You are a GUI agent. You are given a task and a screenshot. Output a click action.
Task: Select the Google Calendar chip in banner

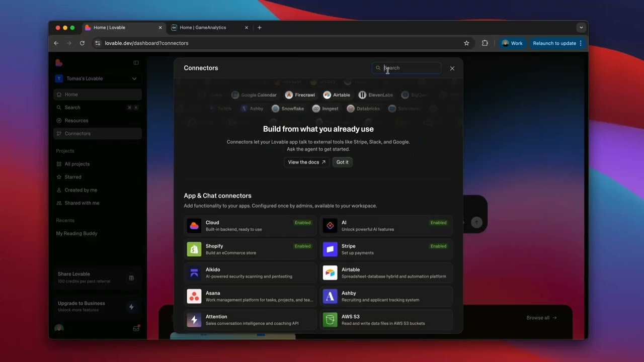pyautogui.click(x=254, y=95)
